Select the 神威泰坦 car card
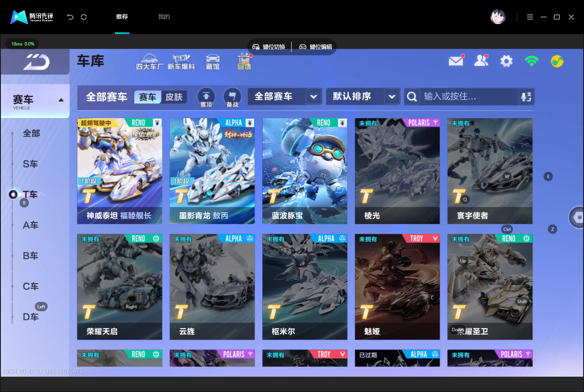Viewport: 584px width, 392px height. 119,171
